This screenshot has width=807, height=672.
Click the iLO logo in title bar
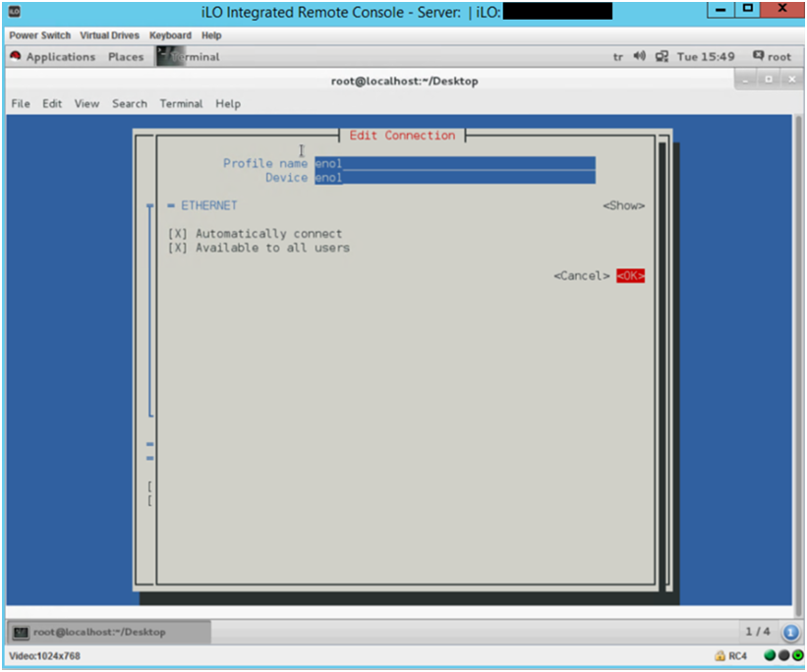[15, 12]
